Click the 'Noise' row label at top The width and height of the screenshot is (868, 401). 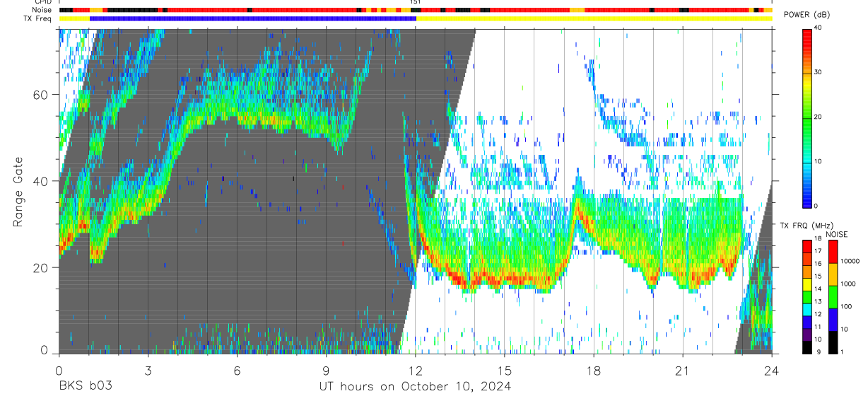point(42,10)
